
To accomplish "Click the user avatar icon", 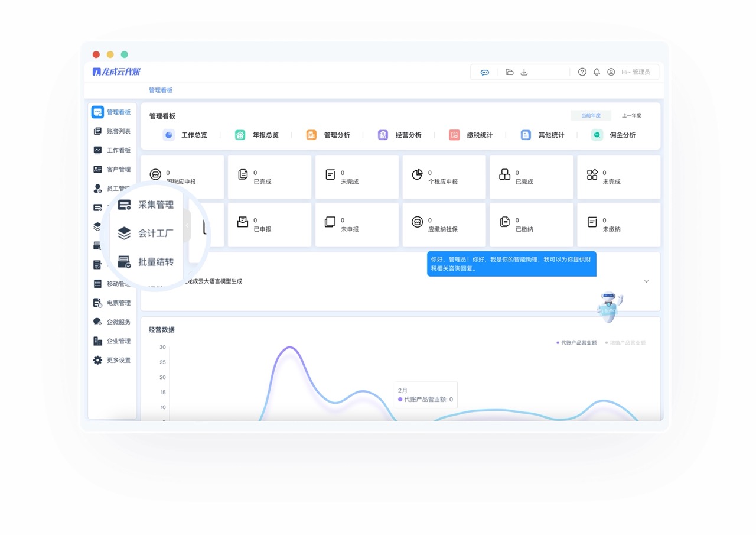I will (611, 72).
